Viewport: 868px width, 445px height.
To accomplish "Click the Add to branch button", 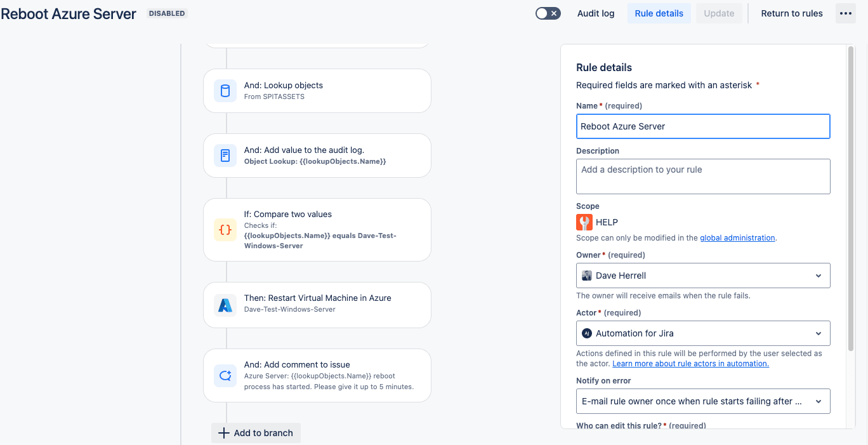I will pyautogui.click(x=256, y=433).
